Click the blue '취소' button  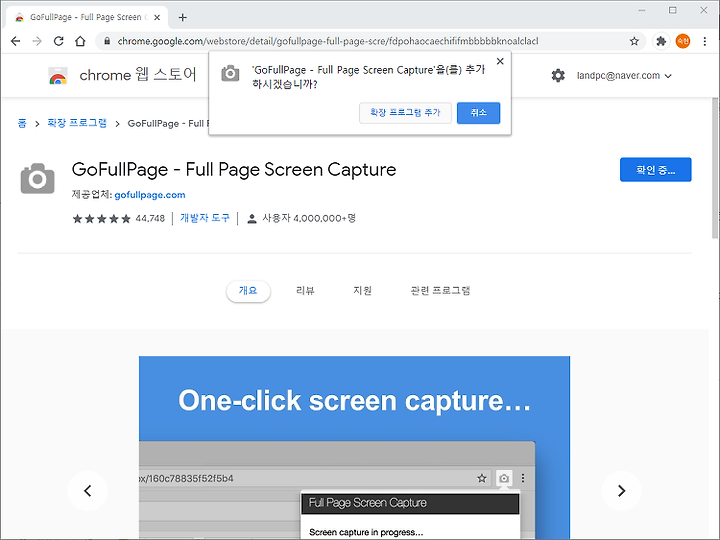click(478, 113)
